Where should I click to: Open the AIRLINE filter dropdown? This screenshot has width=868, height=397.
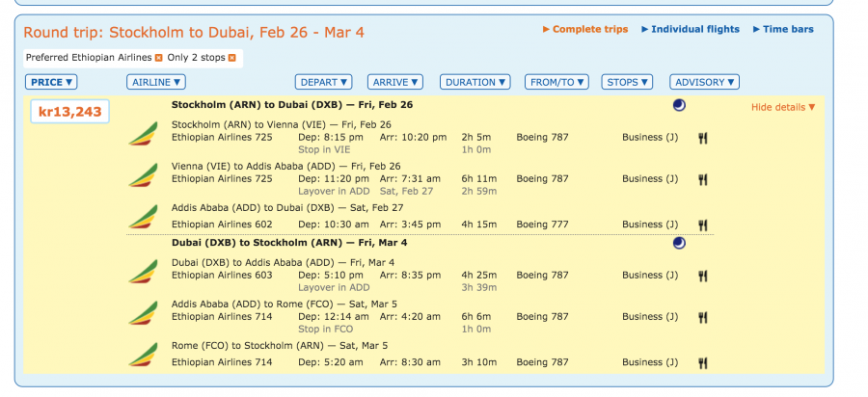pos(156,82)
